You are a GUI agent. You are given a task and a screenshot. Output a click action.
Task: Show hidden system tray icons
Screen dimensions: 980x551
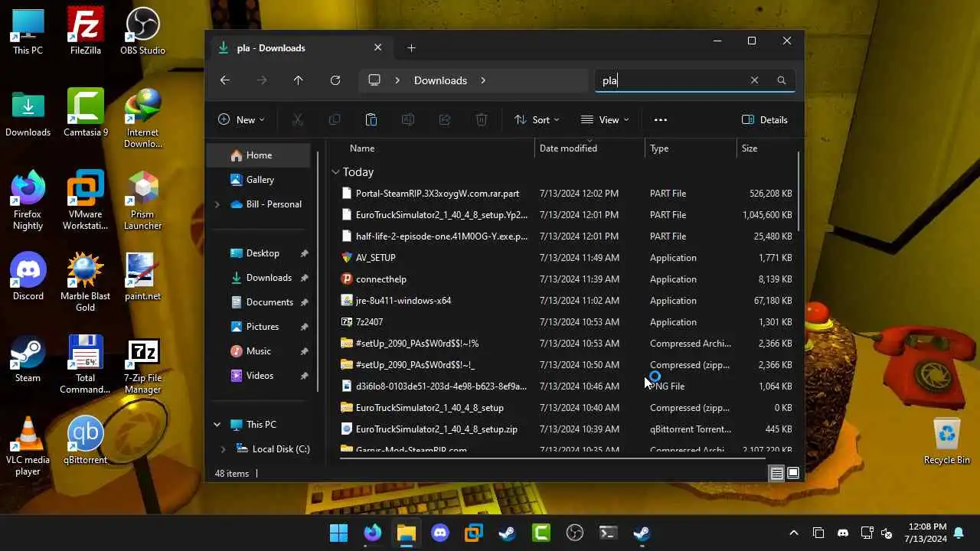pyautogui.click(x=793, y=533)
